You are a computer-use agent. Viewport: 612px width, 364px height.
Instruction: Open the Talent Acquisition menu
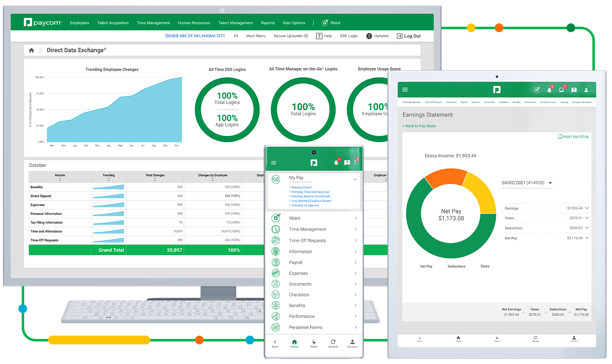click(113, 23)
